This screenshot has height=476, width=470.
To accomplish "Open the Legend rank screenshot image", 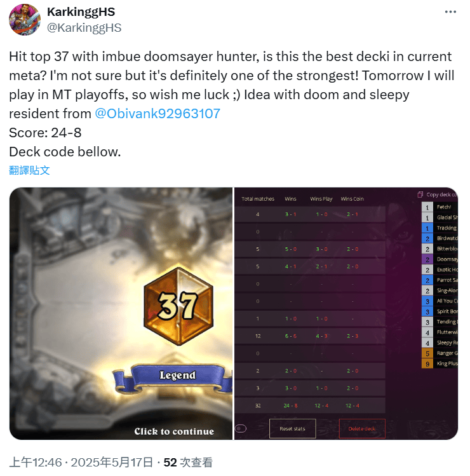I will coord(121,313).
